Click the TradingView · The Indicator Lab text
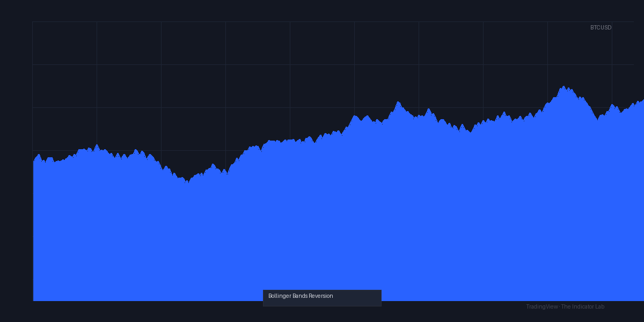Viewport: 644px width, 322px height. point(565,306)
